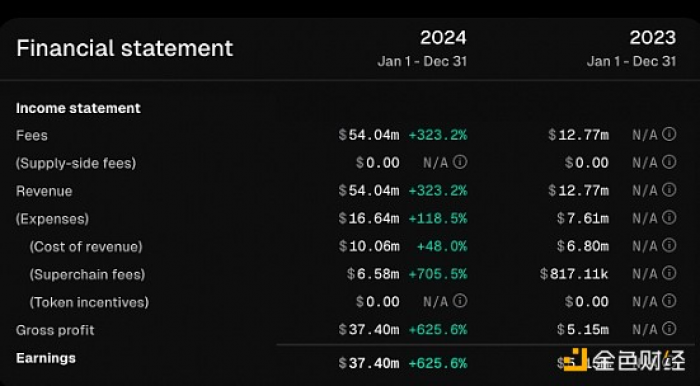Open info icon for 2023 Revenue row
The width and height of the screenshot is (700, 386).
pos(669,190)
